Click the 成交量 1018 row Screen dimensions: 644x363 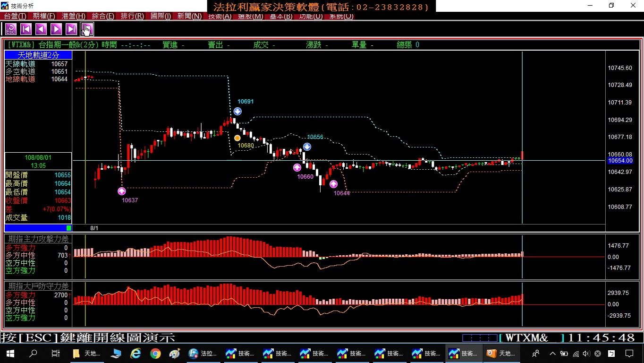coord(38,217)
